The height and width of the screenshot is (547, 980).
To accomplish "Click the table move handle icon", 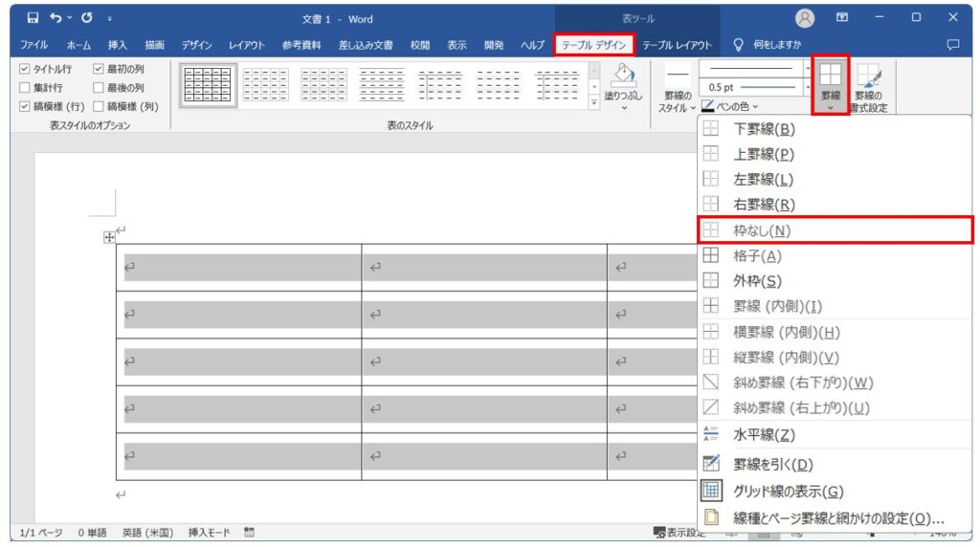I will pyautogui.click(x=109, y=237).
